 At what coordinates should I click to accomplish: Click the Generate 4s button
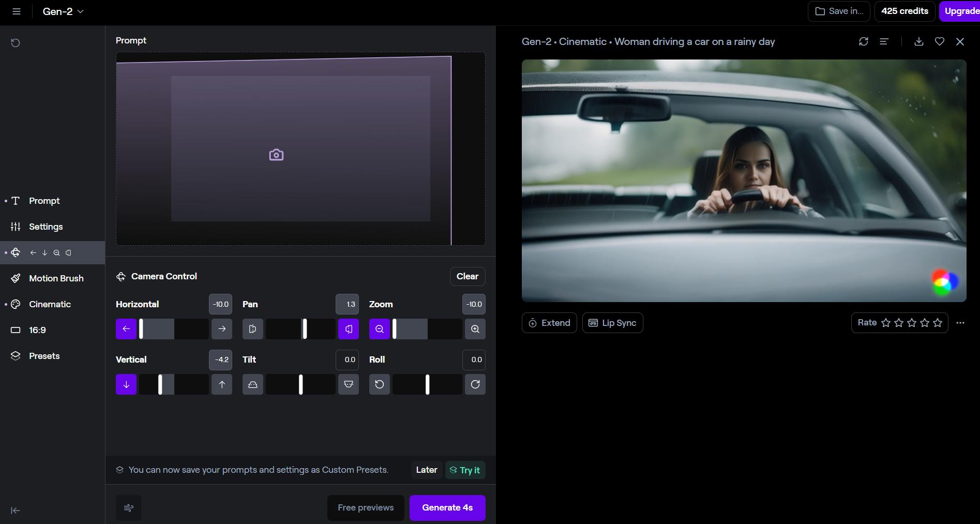(x=447, y=507)
